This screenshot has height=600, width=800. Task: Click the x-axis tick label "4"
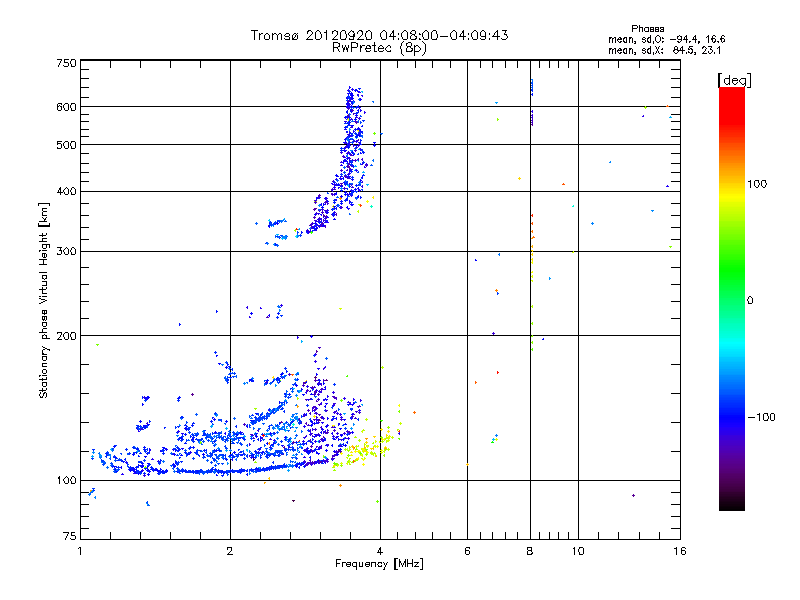click(x=380, y=551)
